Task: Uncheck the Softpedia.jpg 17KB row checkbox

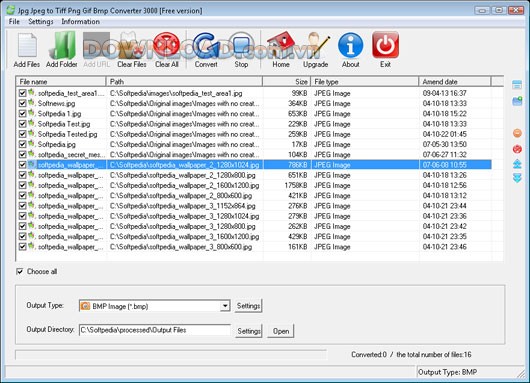Action: pos(22,144)
